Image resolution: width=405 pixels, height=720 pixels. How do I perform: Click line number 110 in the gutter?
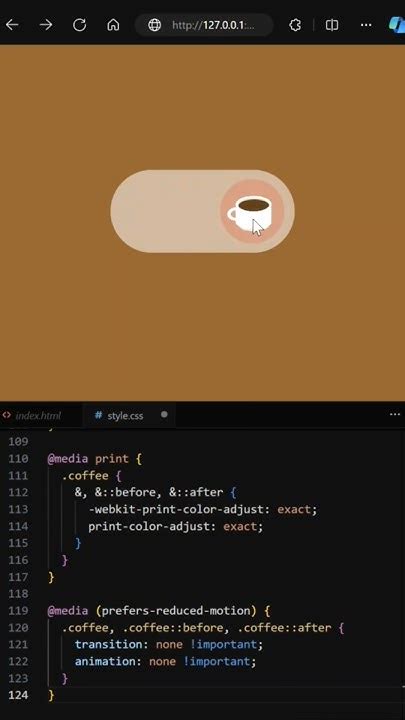click(x=18, y=459)
